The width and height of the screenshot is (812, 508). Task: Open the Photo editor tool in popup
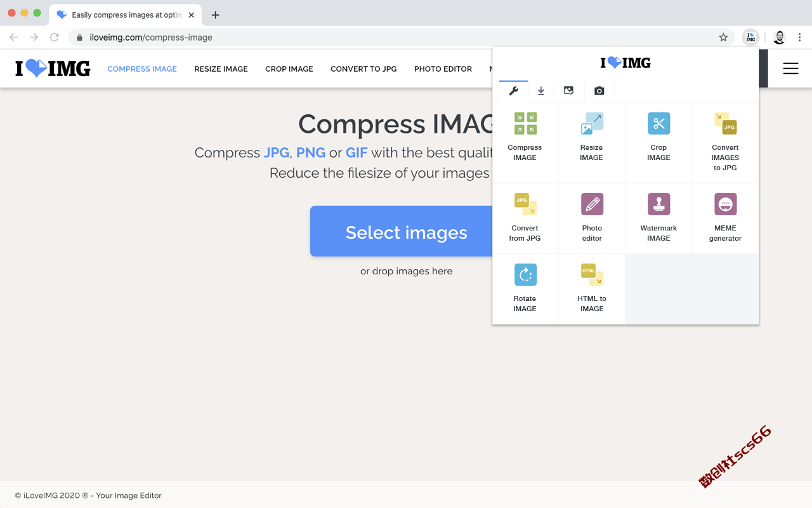(592, 218)
